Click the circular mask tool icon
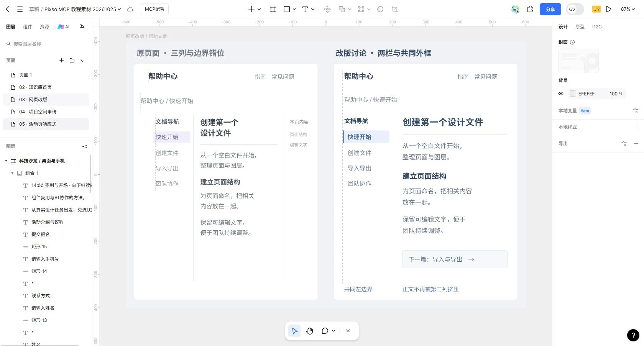Image resolution: width=644 pixels, height=346 pixels. click(380, 9)
